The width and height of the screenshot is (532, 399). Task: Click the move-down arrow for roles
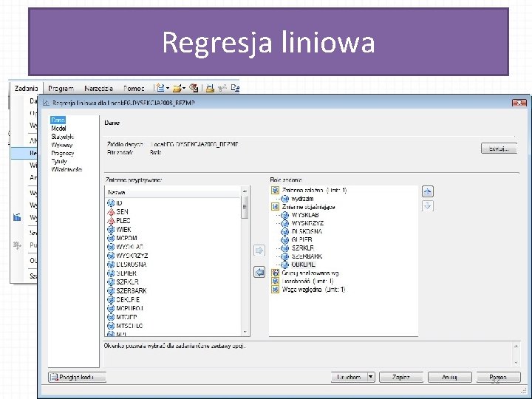(x=428, y=205)
